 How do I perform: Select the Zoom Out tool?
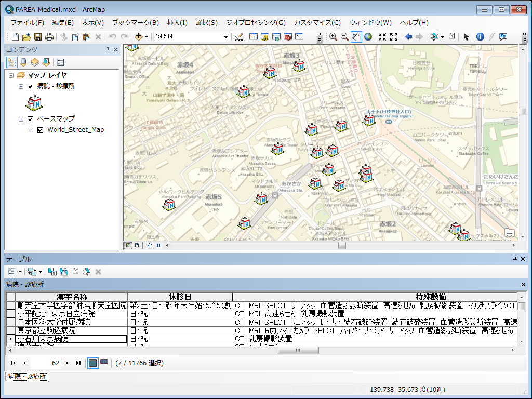[x=344, y=37]
